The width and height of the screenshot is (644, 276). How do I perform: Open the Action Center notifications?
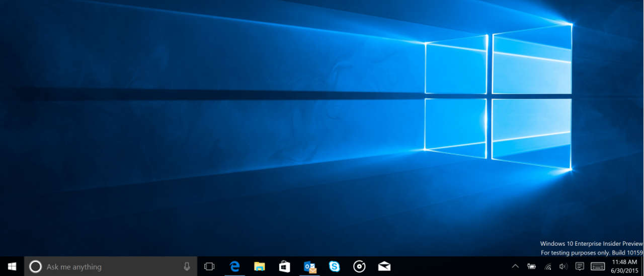(x=580, y=266)
